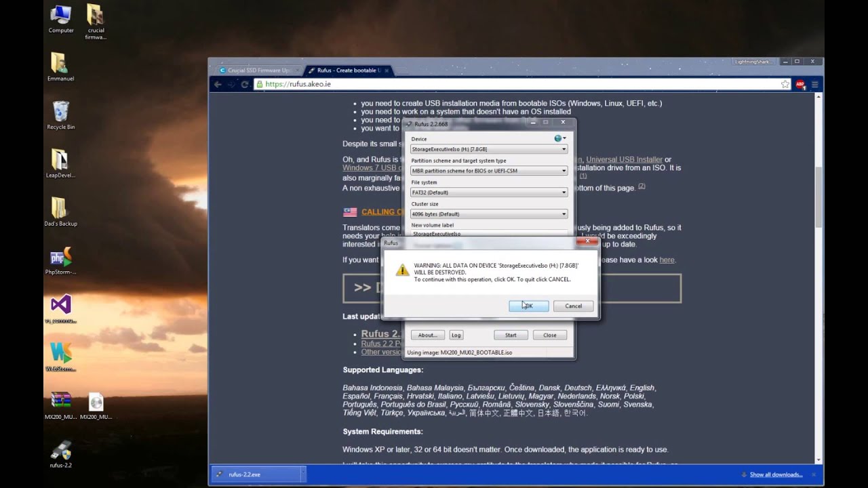Open the LeapDevel folder icon
Image resolution: width=868 pixels, height=488 pixels.
(x=61, y=163)
